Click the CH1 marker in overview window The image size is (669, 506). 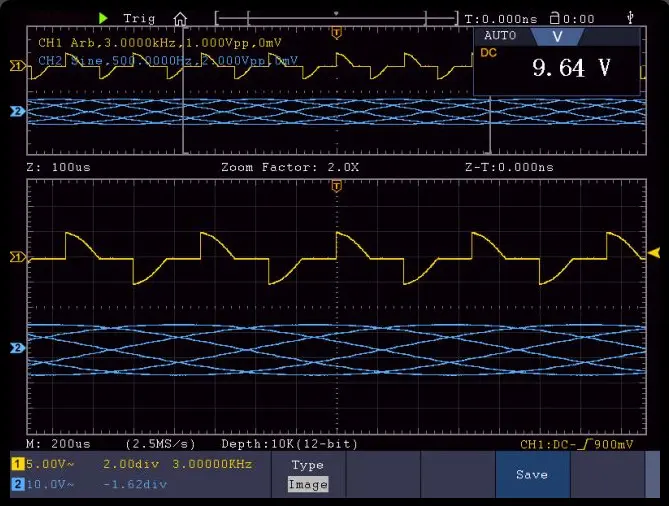pyautogui.click(x=16, y=66)
